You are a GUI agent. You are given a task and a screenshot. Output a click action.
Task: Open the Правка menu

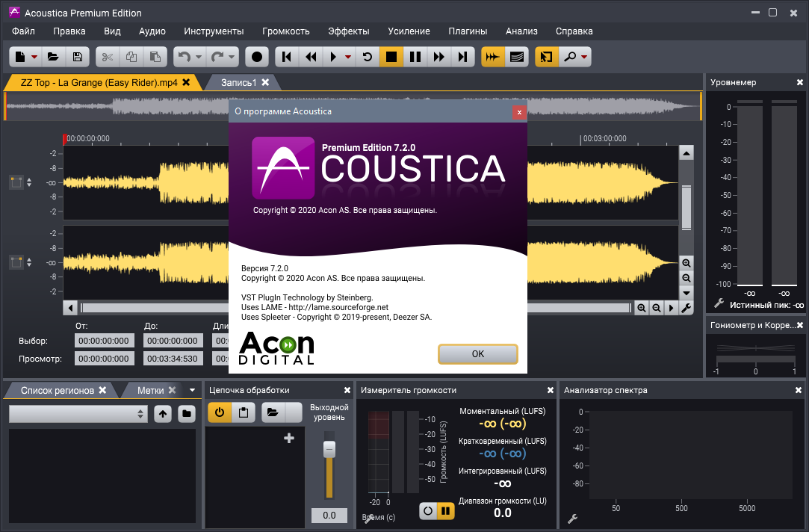click(x=69, y=31)
